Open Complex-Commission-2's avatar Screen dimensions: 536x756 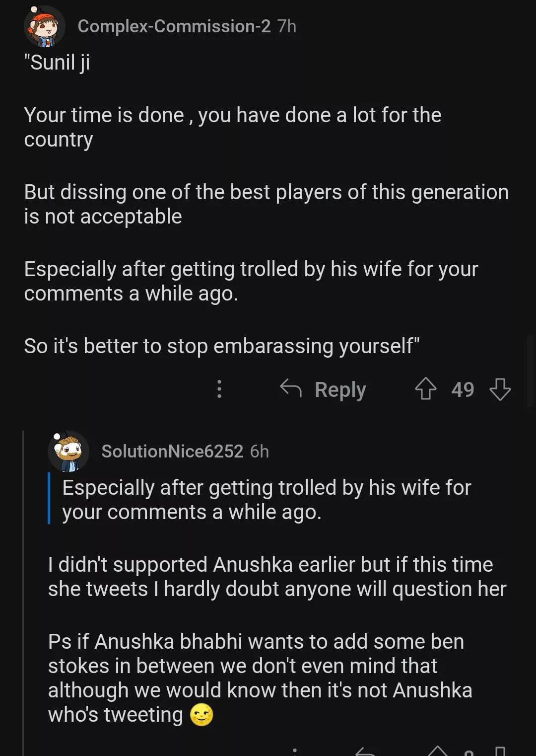point(45,27)
